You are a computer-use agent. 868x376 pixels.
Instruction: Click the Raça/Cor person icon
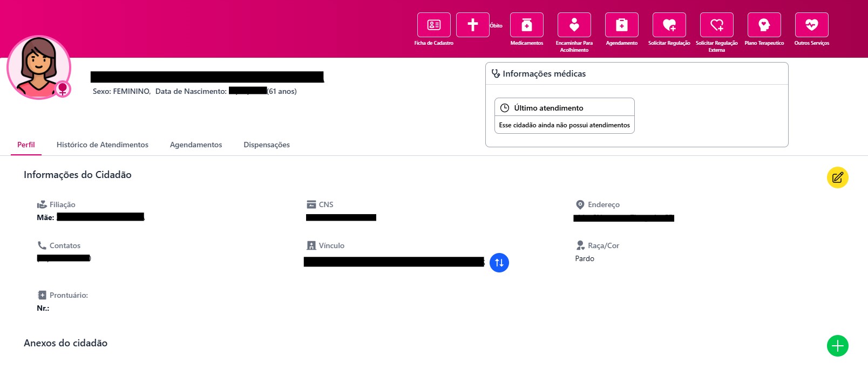tap(580, 245)
